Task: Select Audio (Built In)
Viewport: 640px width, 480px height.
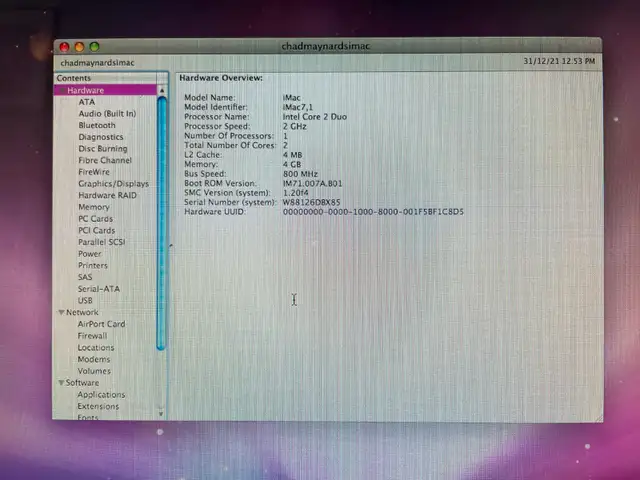Action: coord(107,113)
